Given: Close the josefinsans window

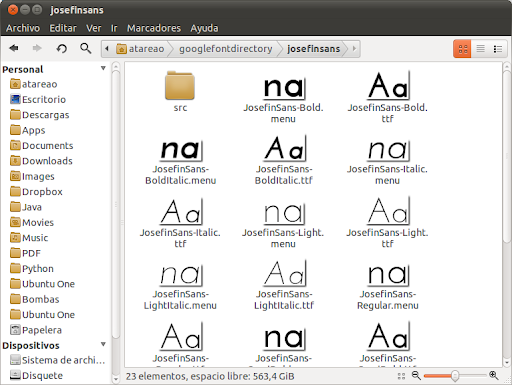Looking at the screenshot, I should [13, 10].
